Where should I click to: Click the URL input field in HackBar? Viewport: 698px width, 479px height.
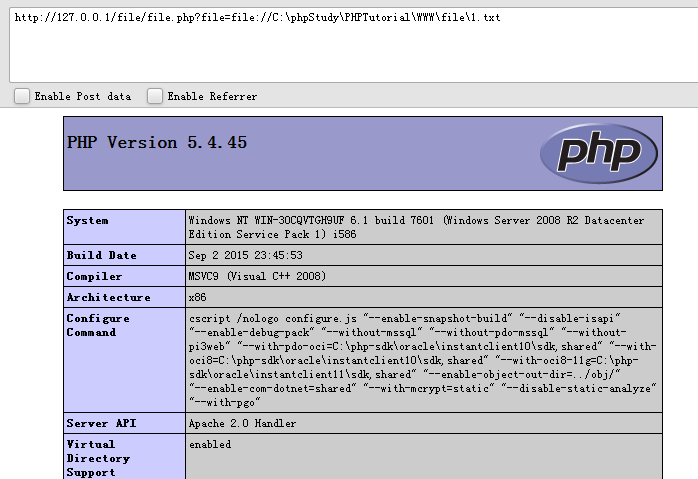point(354,45)
